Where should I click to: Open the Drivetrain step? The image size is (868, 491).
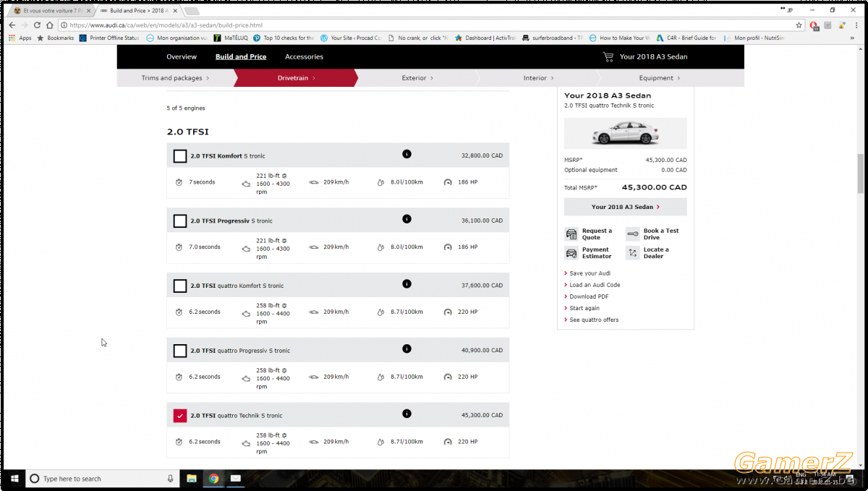297,78
